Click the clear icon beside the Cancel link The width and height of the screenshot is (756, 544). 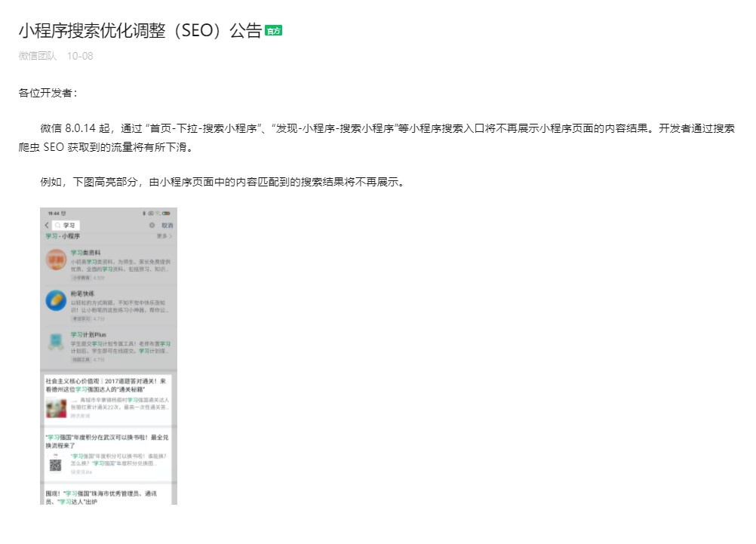pyautogui.click(x=150, y=224)
